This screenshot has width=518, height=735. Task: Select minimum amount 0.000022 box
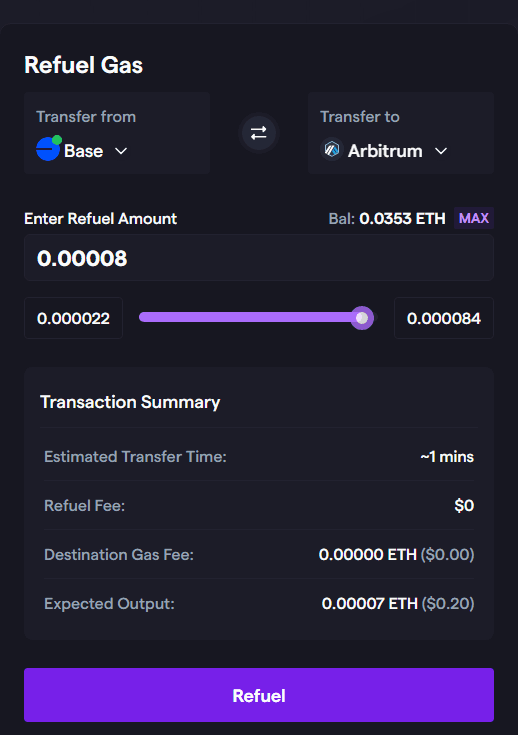tap(73, 318)
